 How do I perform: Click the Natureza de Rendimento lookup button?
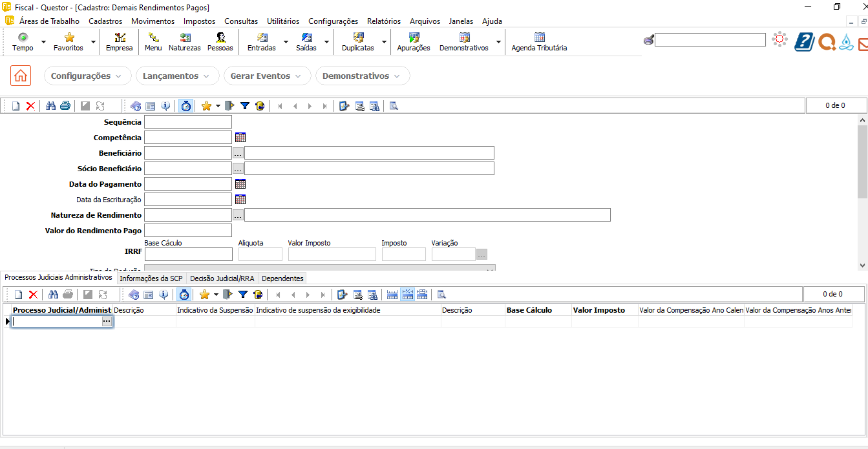pos(238,215)
